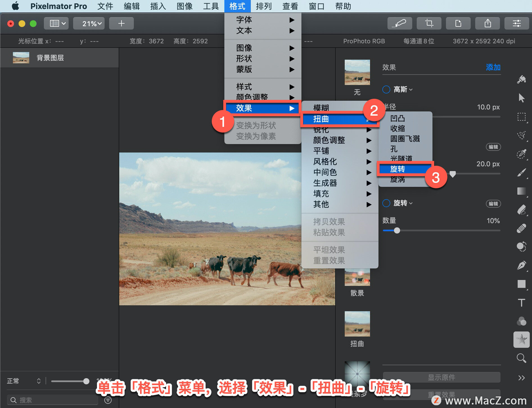This screenshot has width=532, height=408.
Task: Toggle the 高斯 effect on or off
Action: point(386,89)
